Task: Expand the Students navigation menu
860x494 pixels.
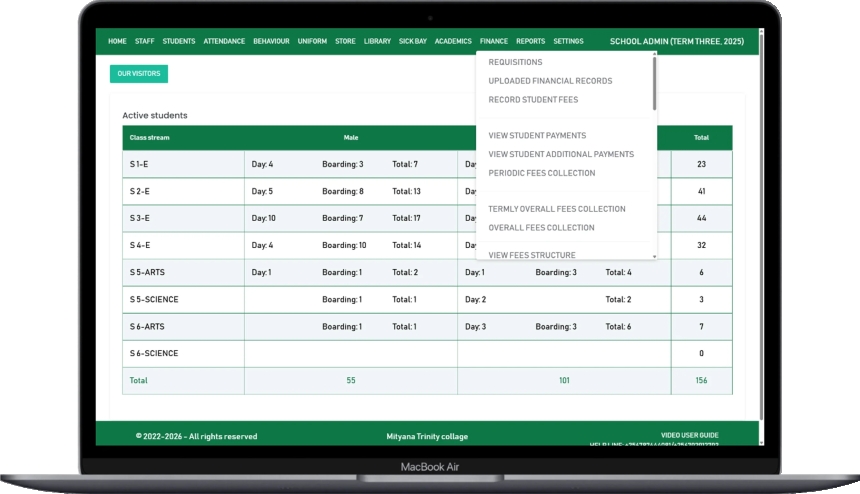Action: 179,41
